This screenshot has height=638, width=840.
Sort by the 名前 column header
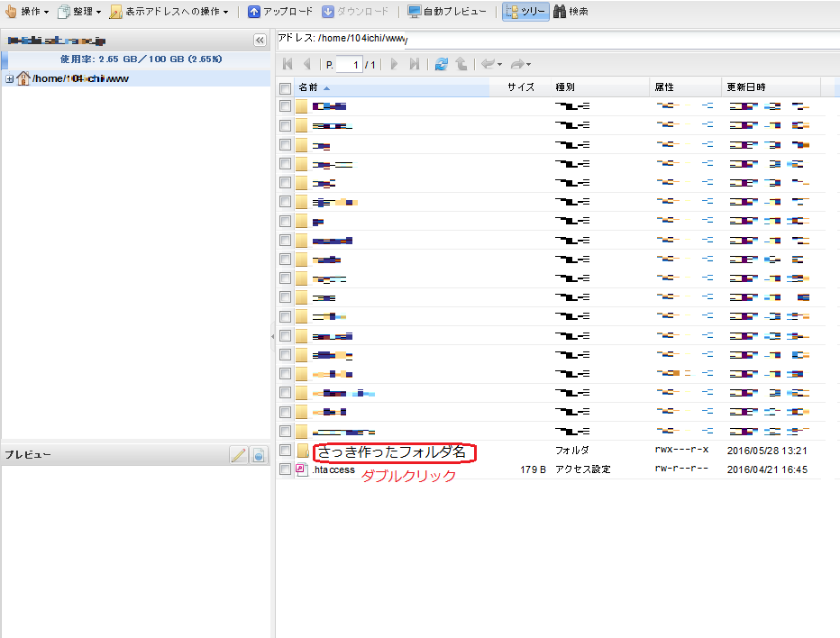(x=308, y=87)
